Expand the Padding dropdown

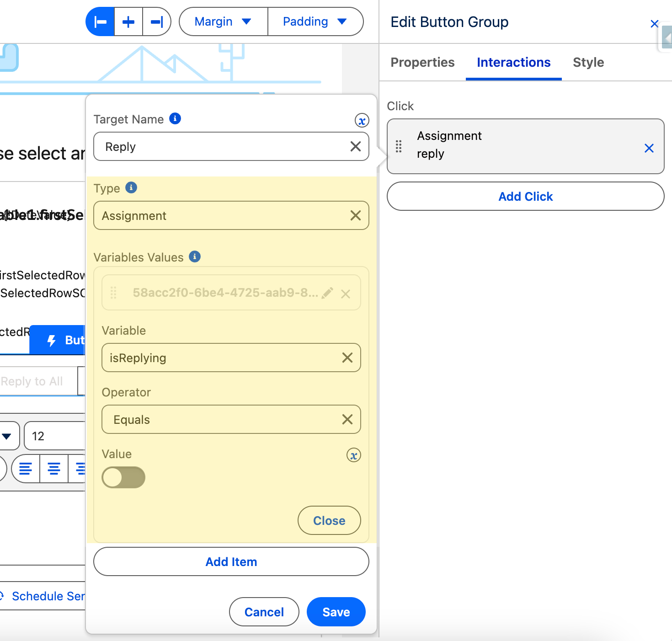coord(315,21)
